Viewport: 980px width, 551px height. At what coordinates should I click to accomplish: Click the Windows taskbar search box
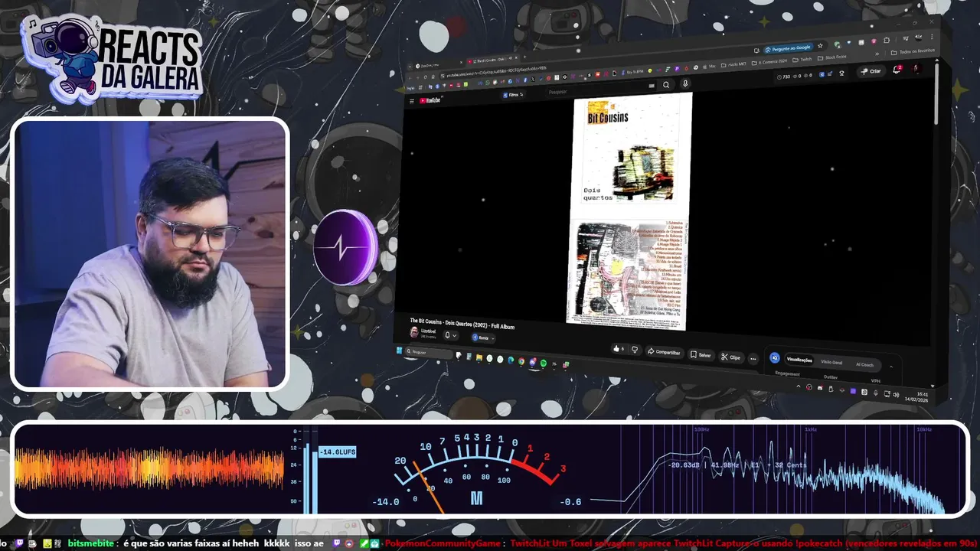tap(429, 353)
